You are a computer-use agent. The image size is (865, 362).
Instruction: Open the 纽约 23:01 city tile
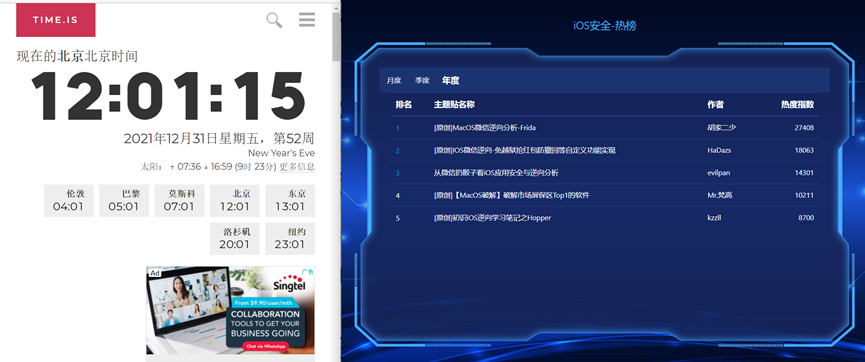[290, 238]
